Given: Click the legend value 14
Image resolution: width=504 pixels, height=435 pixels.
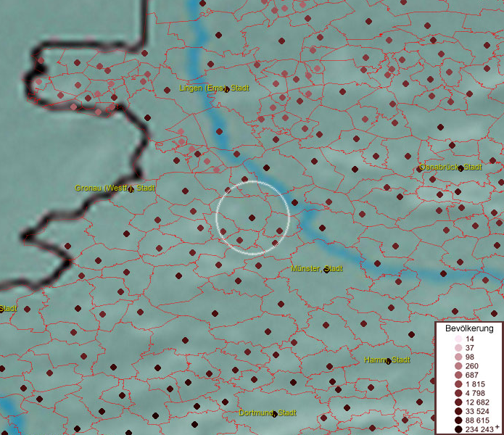Looking at the screenshot, I should tap(470, 339).
